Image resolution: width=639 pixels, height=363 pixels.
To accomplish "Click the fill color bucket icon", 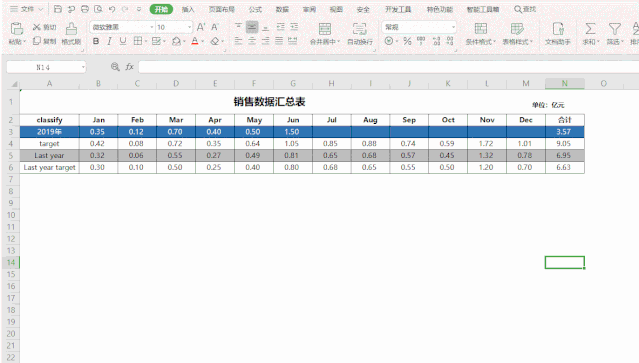I will pos(176,41).
